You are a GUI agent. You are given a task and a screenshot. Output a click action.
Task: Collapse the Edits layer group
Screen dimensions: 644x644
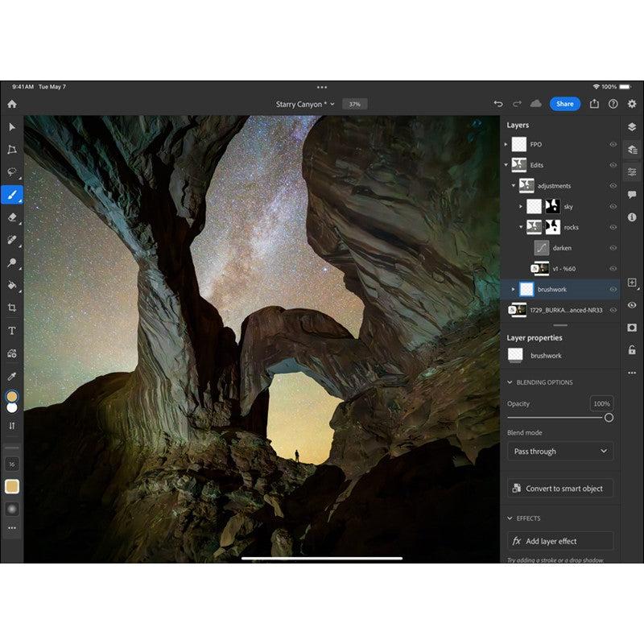[506, 165]
